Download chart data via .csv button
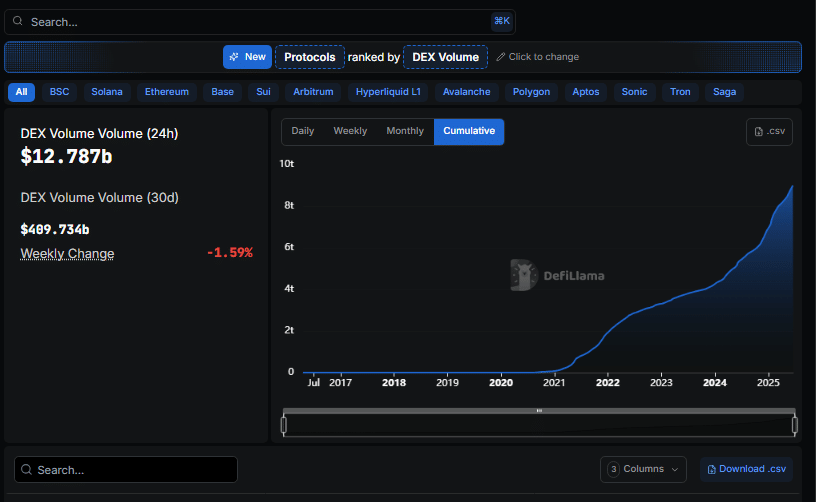 pos(769,132)
